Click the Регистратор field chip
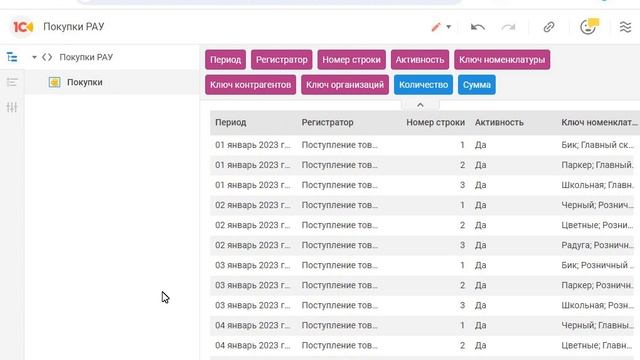This screenshot has height=360, width=640. (282, 60)
